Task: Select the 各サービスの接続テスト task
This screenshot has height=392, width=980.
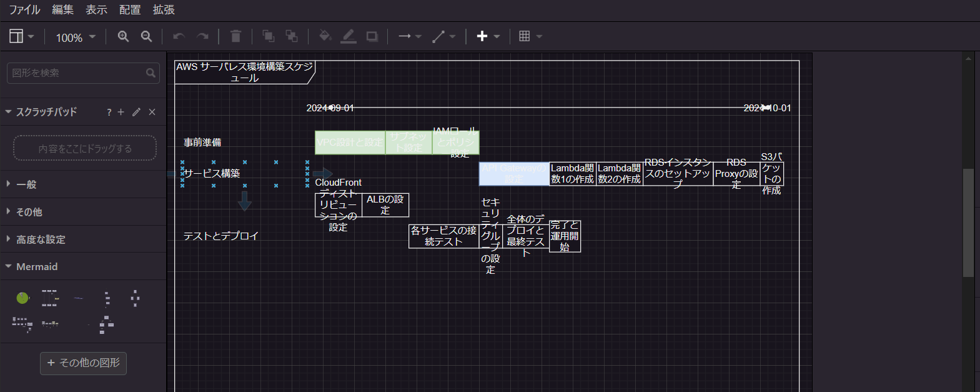Action: coord(444,236)
